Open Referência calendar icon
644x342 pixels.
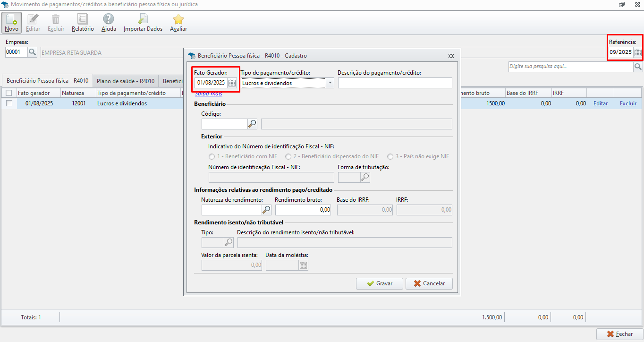(638, 52)
